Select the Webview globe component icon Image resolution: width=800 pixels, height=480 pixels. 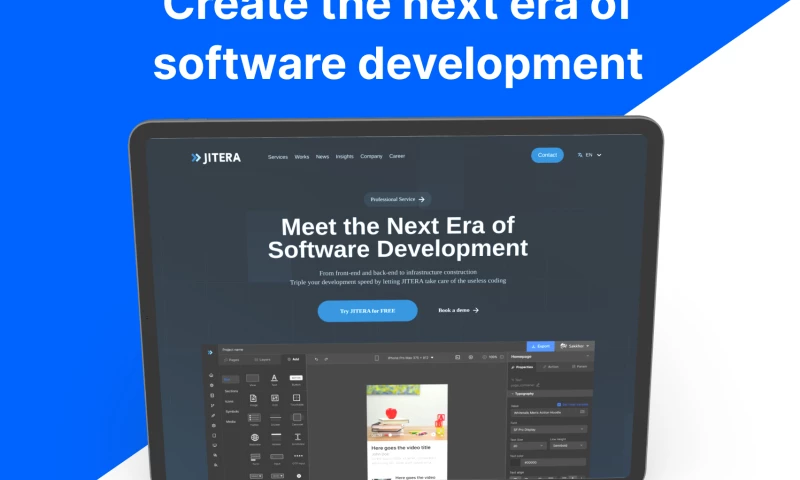point(255,439)
